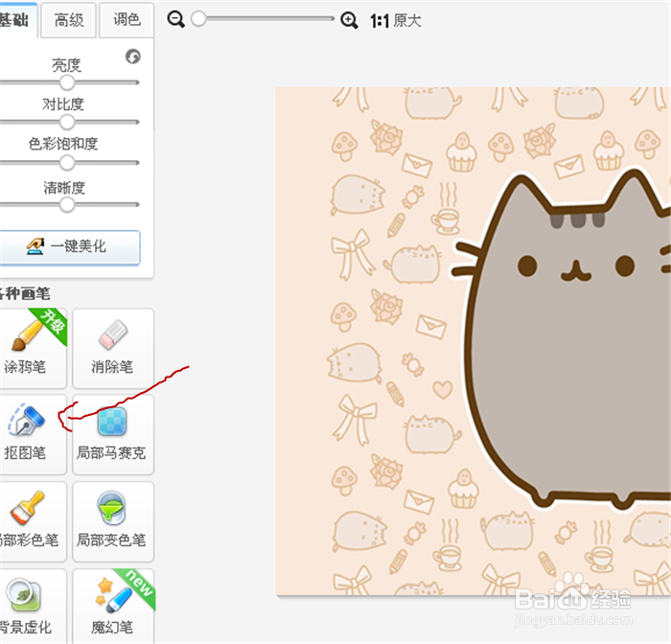Choose the 局部彩色笔 color brush tool
Image resolution: width=671 pixels, height=644 pixels.
pos(33,521)
